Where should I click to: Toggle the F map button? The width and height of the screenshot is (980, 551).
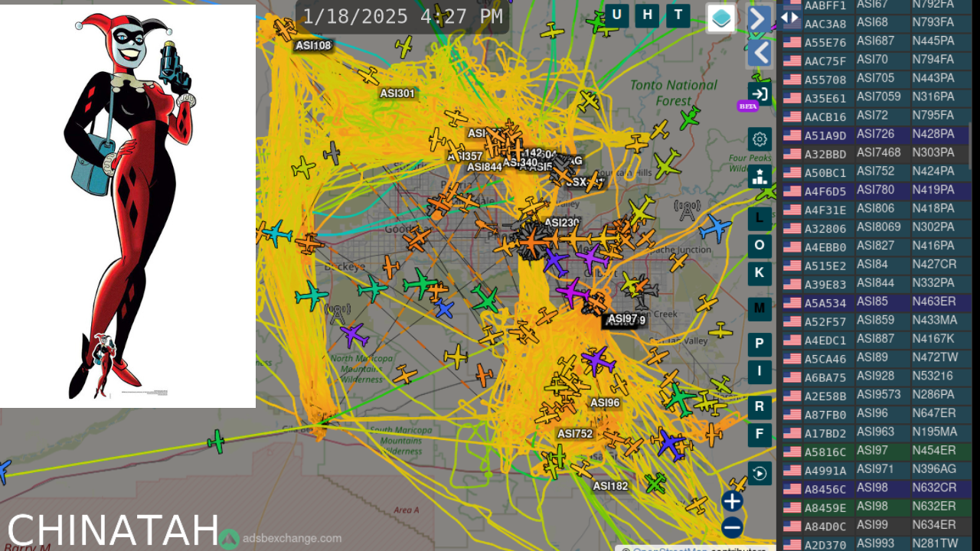(759, 435)
